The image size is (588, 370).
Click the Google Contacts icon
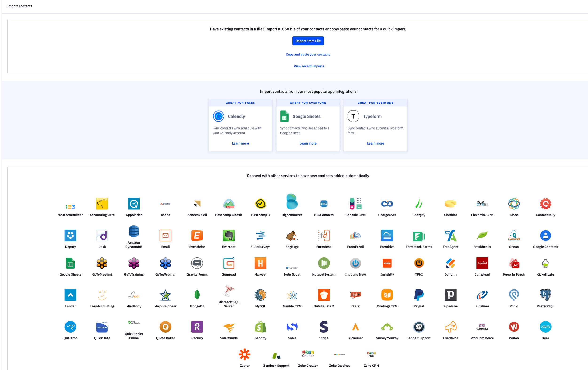tap(545, 235)
